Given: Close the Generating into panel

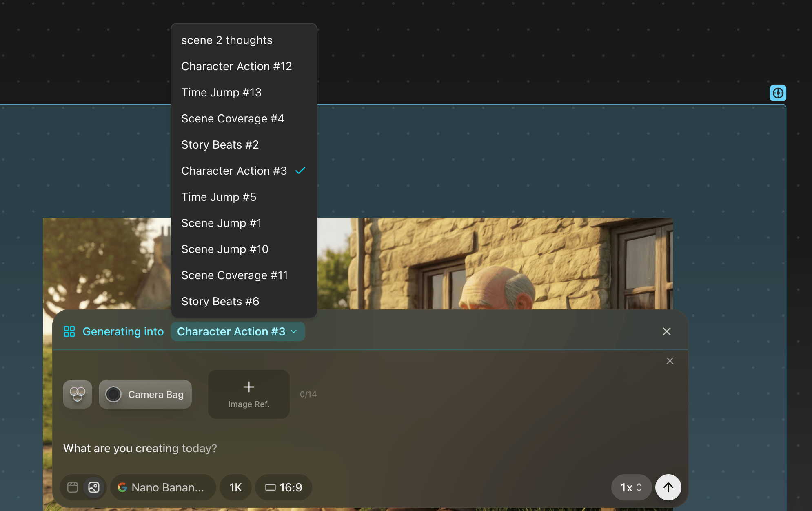Looking at the screenshot, I should (x=667, y=331).
